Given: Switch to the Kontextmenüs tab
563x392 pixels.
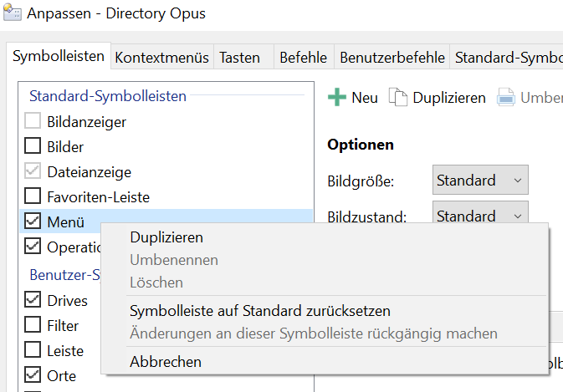Looking at the screenshot, I should pos(162,58).
